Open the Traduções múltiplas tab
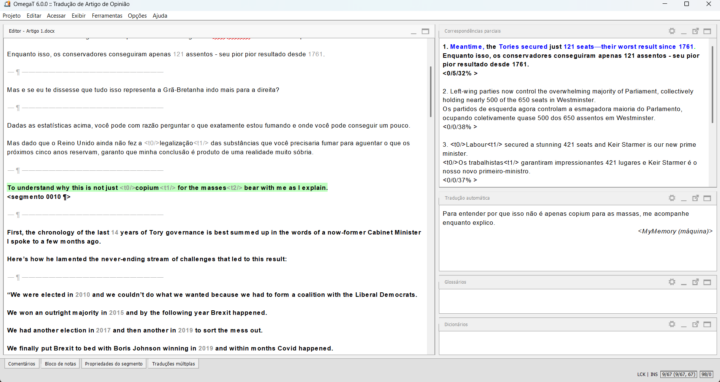 tap(174, 364)
